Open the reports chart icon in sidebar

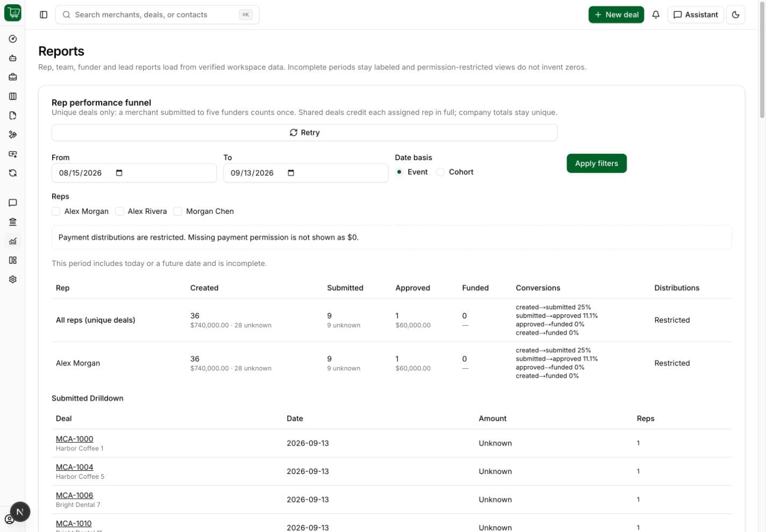(13, 241)
